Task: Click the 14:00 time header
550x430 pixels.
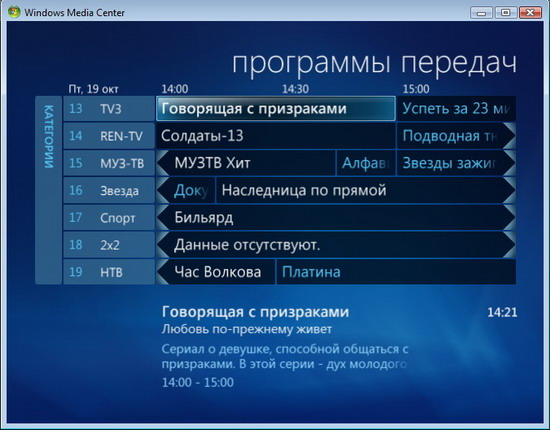Action: click(x=175, y=89)
